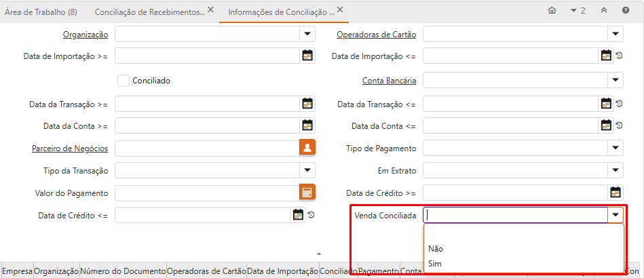
Task: Click the home icon in top bar
Action: (552, 11)
